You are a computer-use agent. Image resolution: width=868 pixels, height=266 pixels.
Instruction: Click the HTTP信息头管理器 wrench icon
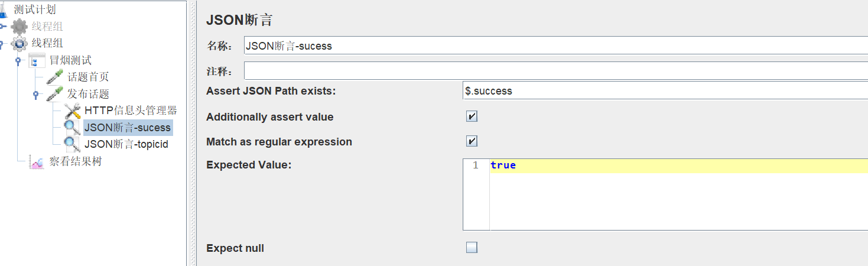72,111
